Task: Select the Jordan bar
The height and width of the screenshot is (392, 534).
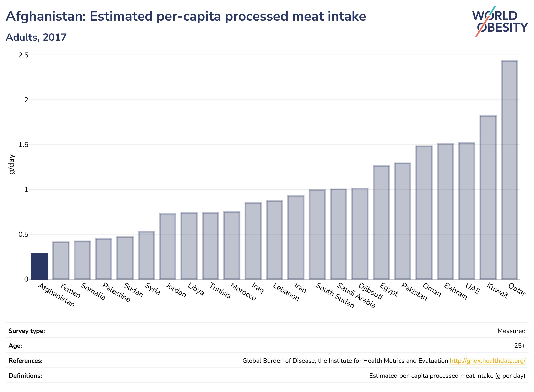Action: point(168,246)
